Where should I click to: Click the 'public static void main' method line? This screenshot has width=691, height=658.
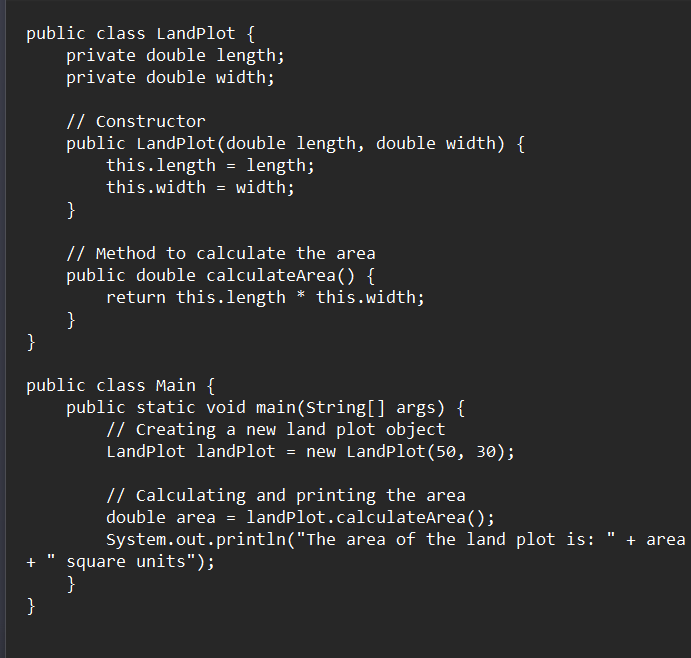click(265, 408)
